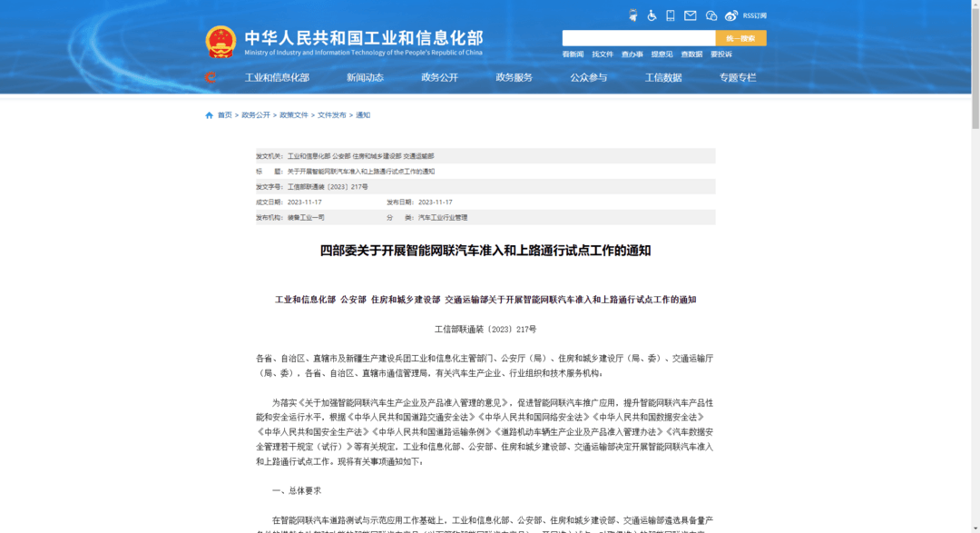980x533 pixels.
Task: Open the mobile phone version icon
Action: tap(670, 15)
